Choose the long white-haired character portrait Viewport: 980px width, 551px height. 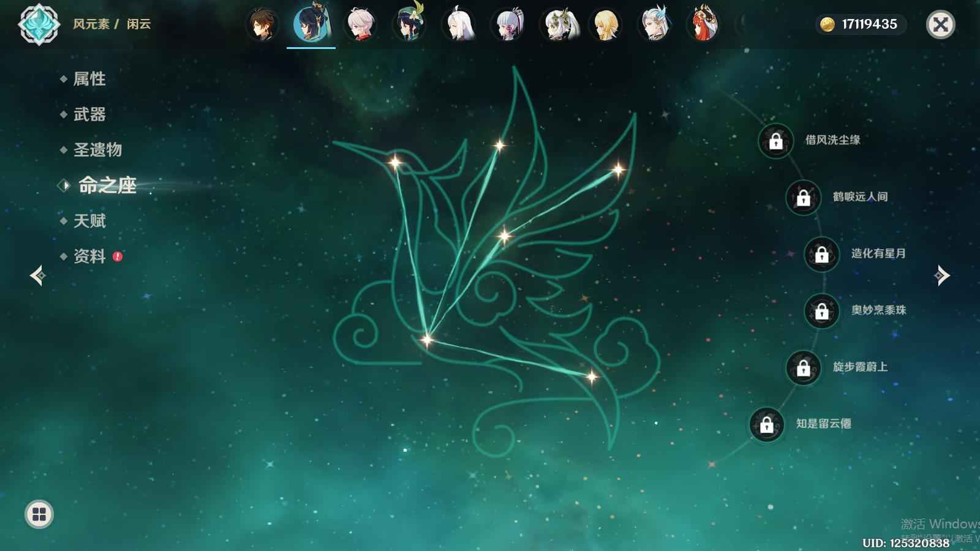[458, 24]
